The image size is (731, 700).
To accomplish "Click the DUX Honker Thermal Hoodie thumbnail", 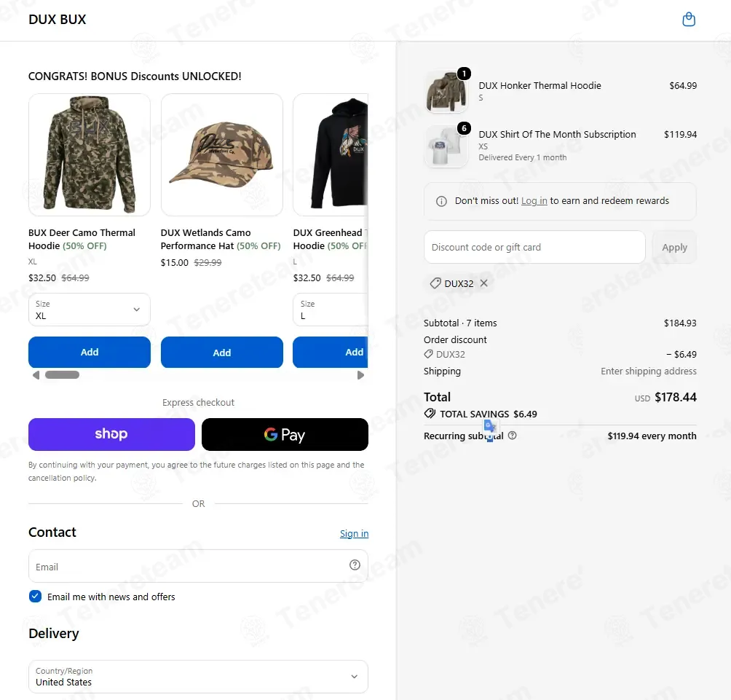I will [446, 92].
